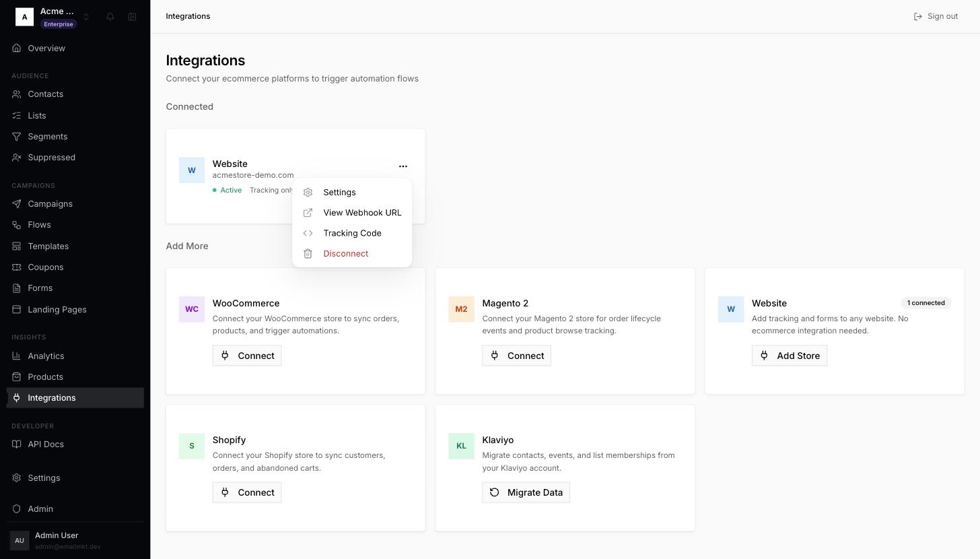Image resolution: width=980 pixels, height=559 pixels.
Task: Select the Tracking Code menu option
Action: click(x=352, y=233)
